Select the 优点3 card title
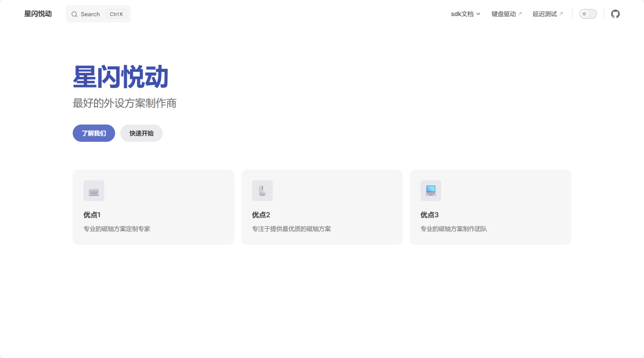644x358 pixels. pyautogui.click(x=430, y=215)
